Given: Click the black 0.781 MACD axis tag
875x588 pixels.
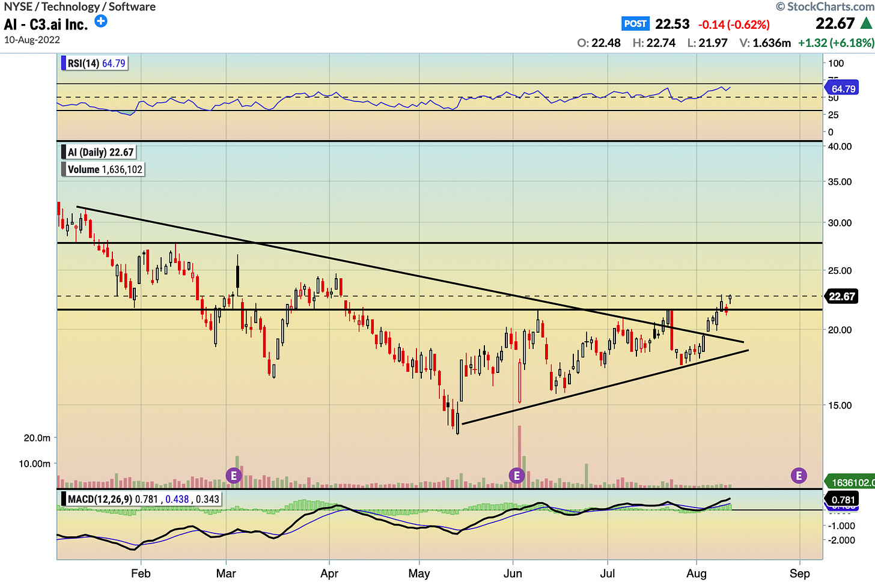Looking at the screenshot, I should [x=843, y=500].
